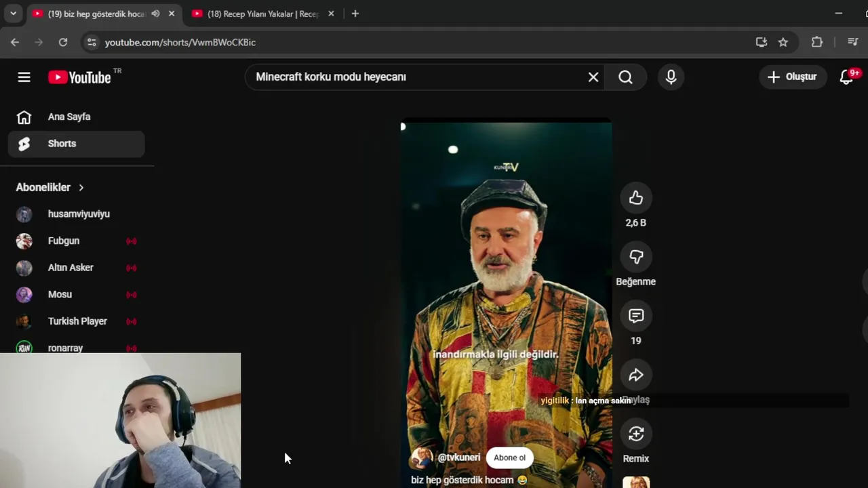Dislike the short with thumbs-down icon
Viewport: 868px width, 488px height.
coord(636,257)
